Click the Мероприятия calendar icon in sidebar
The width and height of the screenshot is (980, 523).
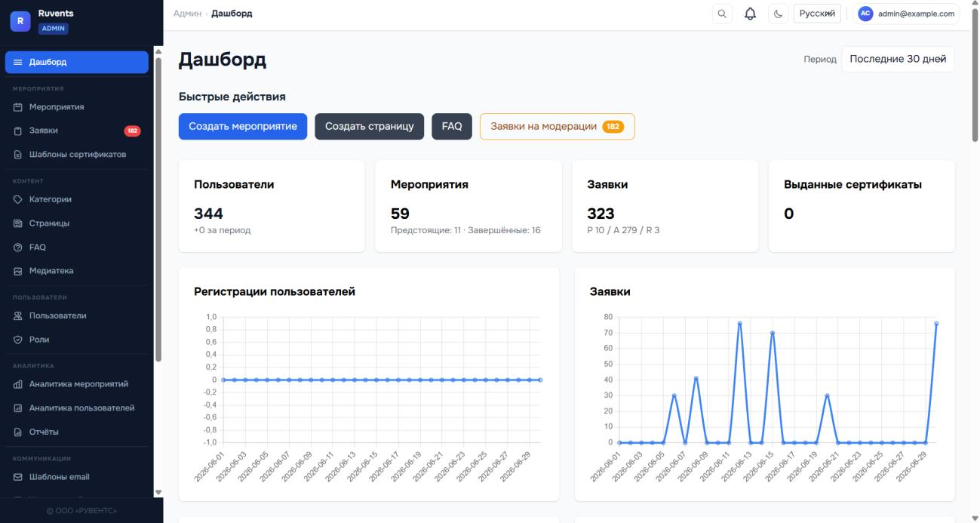point(18,107)
